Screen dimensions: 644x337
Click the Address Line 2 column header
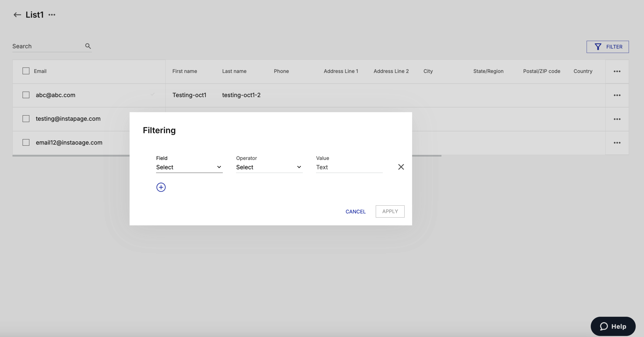click(x=391, y=71)
